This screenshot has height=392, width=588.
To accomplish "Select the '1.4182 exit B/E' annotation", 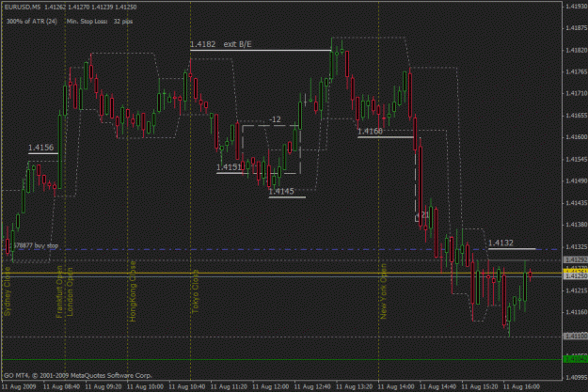I will 221,44.
